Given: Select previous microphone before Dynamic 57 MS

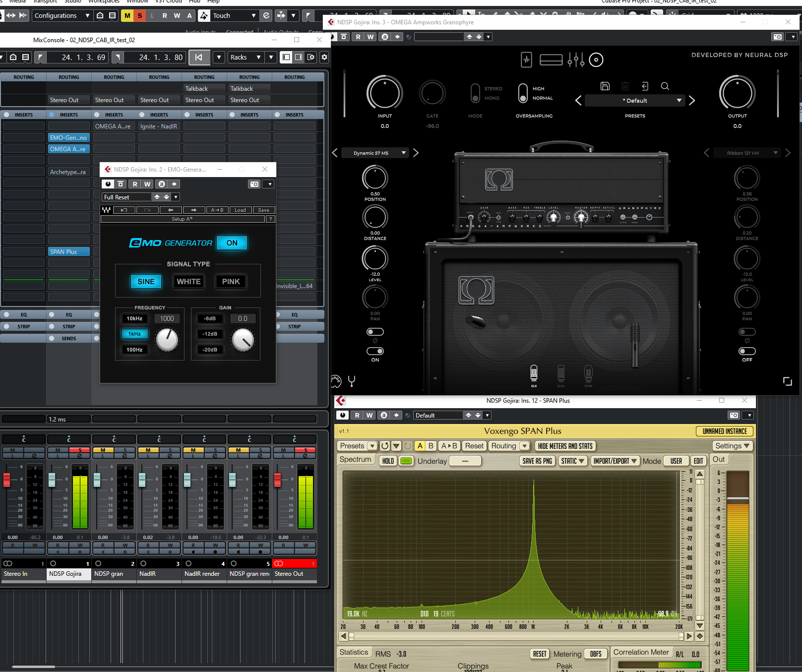Looking at the screenshot, I should pos(335,153).
